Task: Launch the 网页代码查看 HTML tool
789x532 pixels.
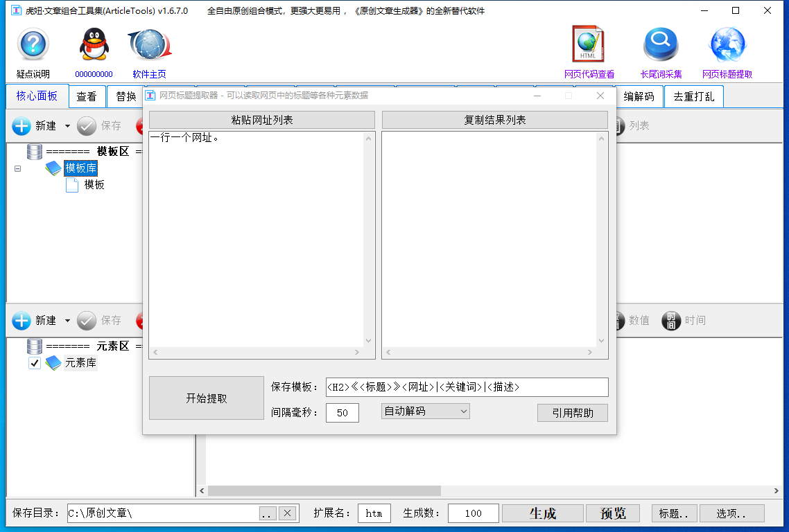Action: [x=588, y=44]
